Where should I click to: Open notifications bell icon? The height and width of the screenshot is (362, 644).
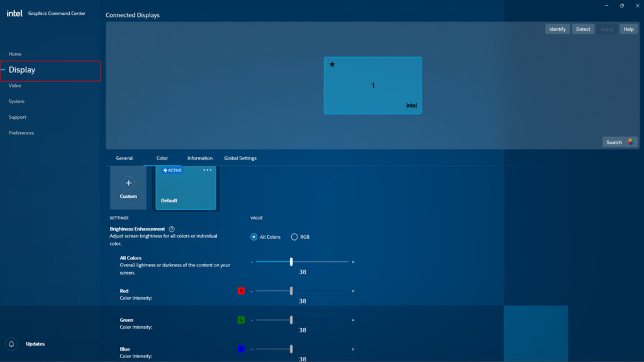11,344
